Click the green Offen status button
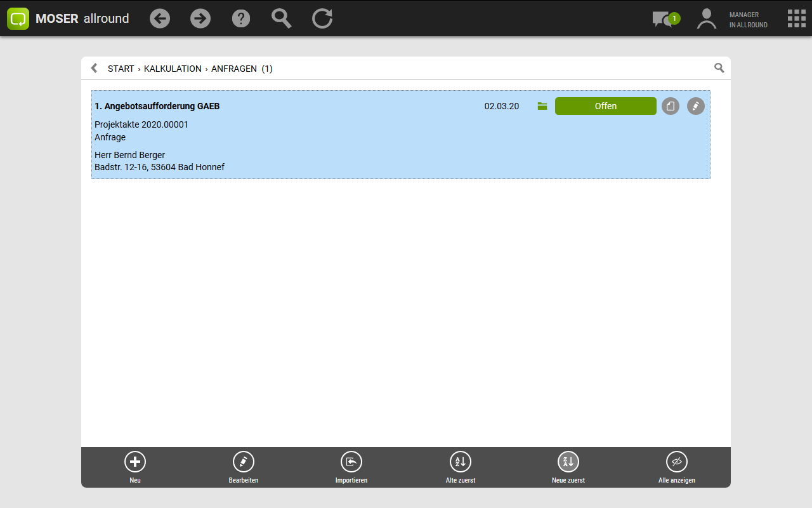The height and width of the screenshot is (508, 812). pos(606,106)
